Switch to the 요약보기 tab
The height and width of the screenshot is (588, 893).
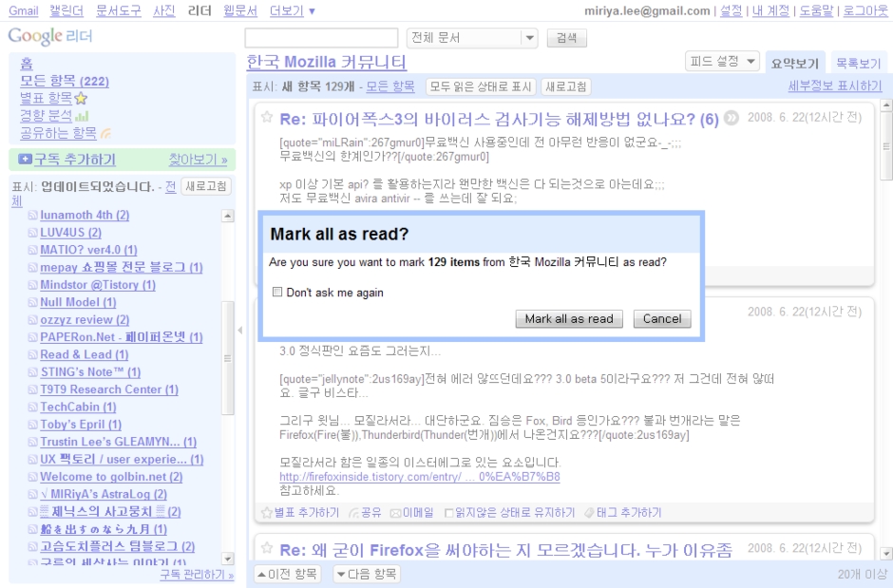pos(794,64)
